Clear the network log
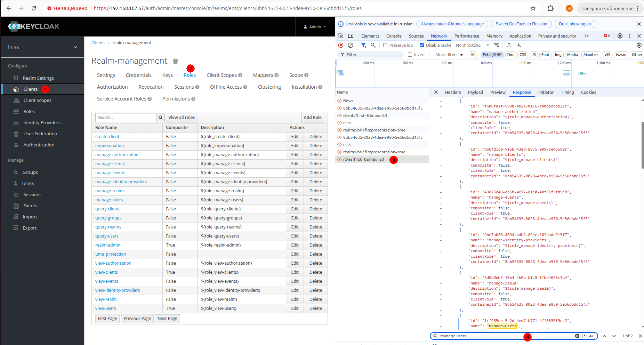 tap(351, 45)
